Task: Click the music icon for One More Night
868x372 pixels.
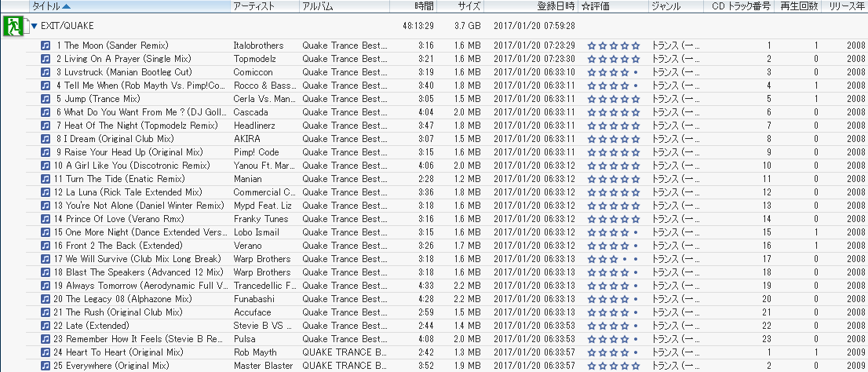Action: pos(46,232)
